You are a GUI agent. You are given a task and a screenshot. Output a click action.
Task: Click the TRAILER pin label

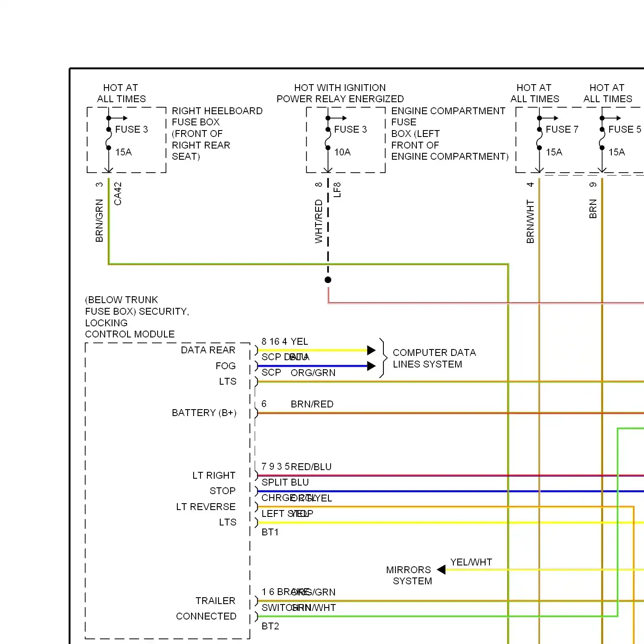[215, 601]
